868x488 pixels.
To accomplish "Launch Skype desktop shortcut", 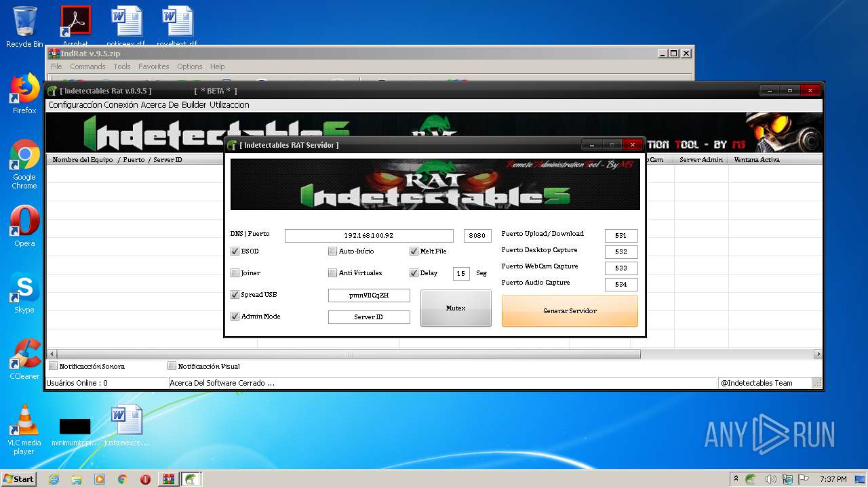I will click(x=24, y=293).
